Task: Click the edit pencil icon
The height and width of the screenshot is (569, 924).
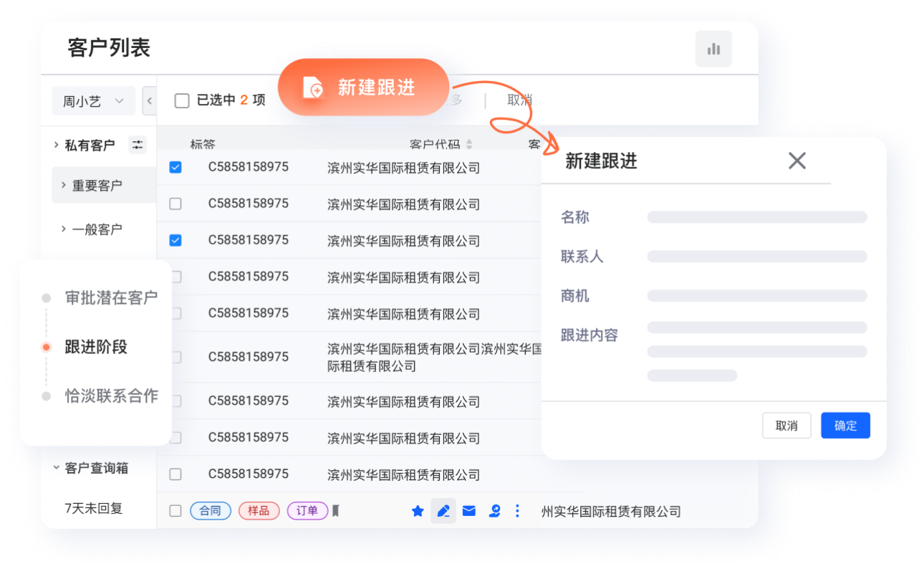Action: pyautogui.click(x=443, y=511)
